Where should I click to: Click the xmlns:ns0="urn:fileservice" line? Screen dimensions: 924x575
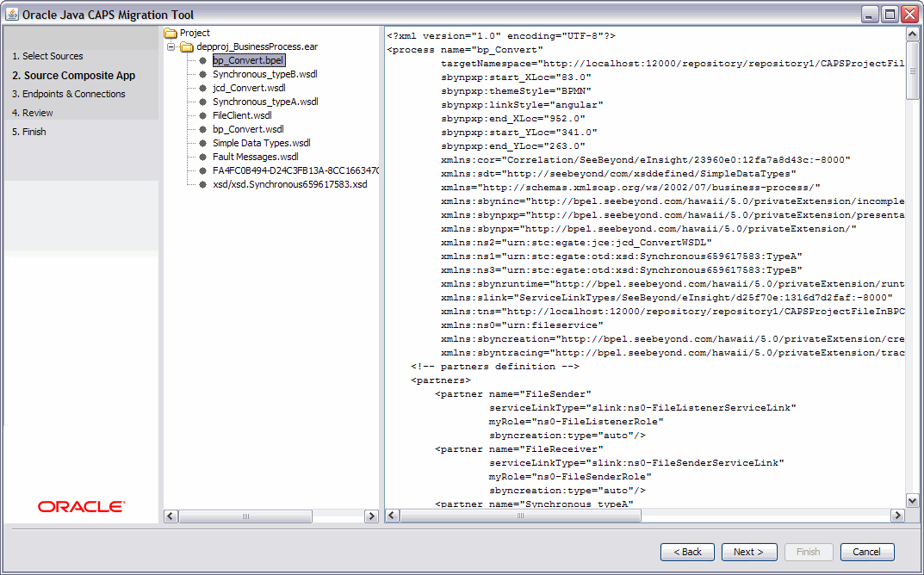[522, 325]
